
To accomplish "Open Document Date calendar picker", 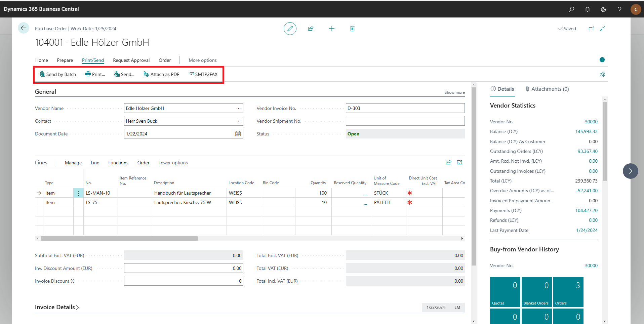I will point(238,134).
